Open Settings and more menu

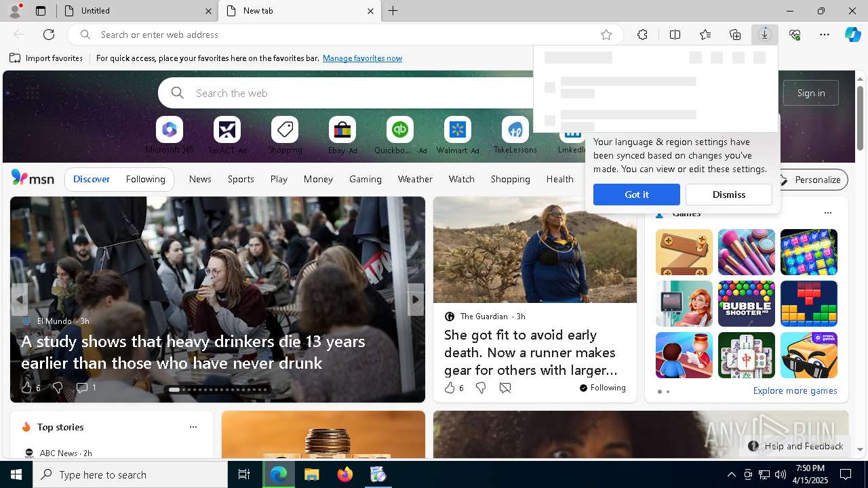[x=825, y=35]
